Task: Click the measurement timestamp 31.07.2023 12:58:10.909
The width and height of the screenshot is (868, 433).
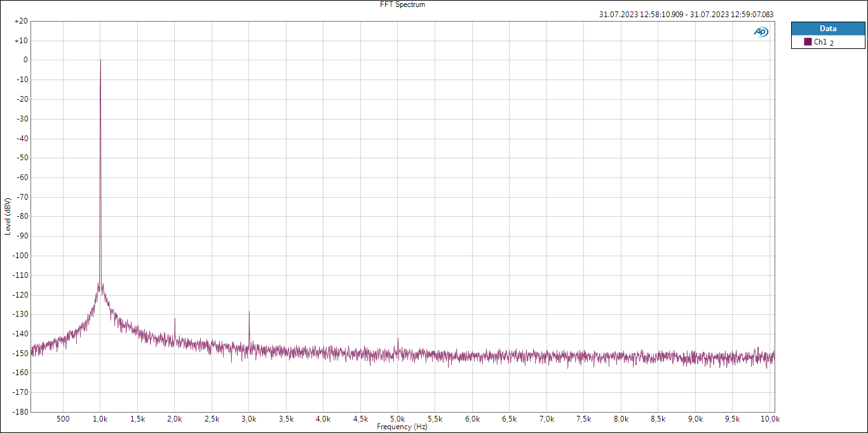Action: [641, 15]
